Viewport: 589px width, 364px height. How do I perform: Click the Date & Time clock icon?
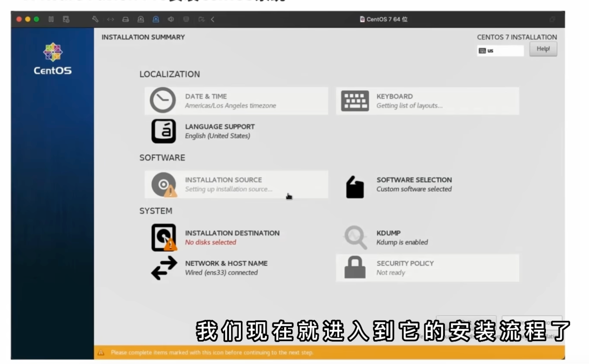[x=163, y=100]
